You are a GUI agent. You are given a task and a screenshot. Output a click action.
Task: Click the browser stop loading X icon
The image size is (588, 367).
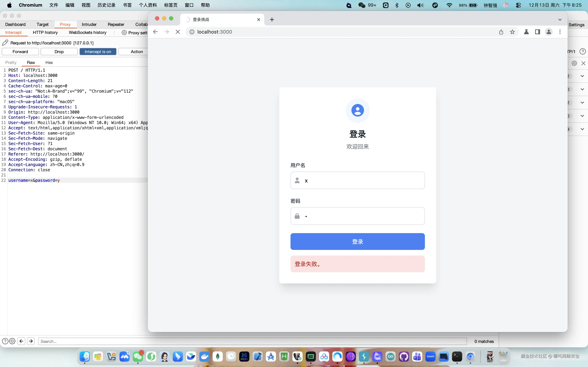178,32
